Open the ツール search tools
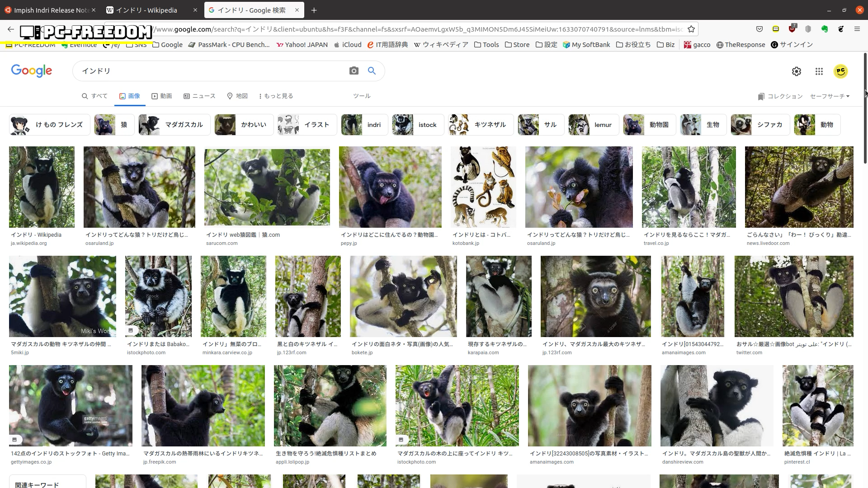 coord(362,96)
